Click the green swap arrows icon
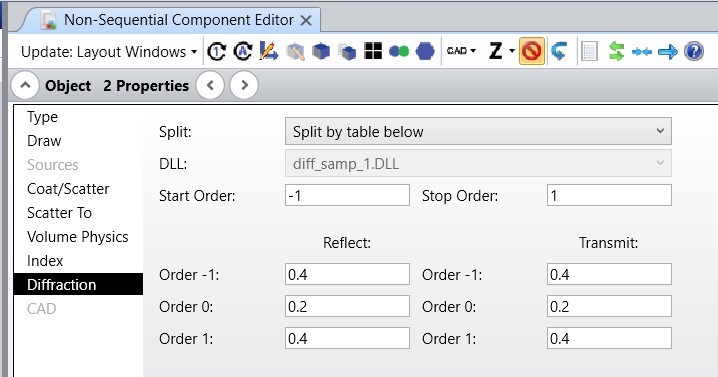This screenshot has height=377, width=718. (x=616, y=51)
